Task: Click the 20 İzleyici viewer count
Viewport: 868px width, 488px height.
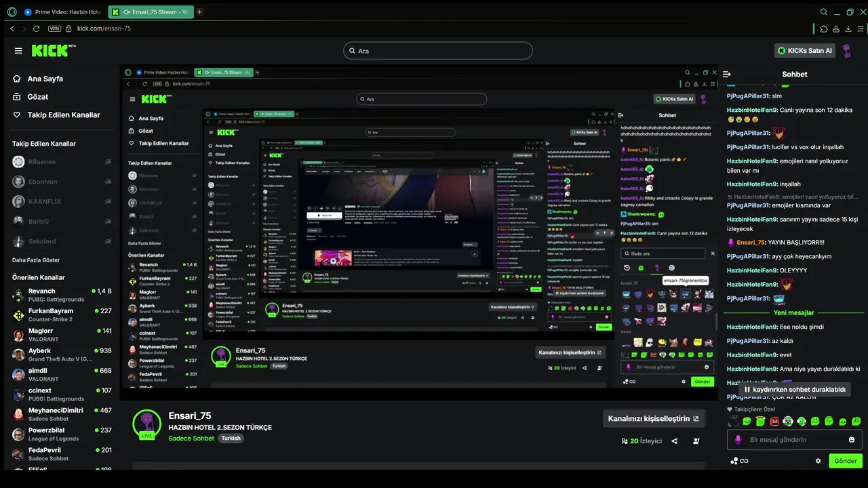Action: pos(642,441)
